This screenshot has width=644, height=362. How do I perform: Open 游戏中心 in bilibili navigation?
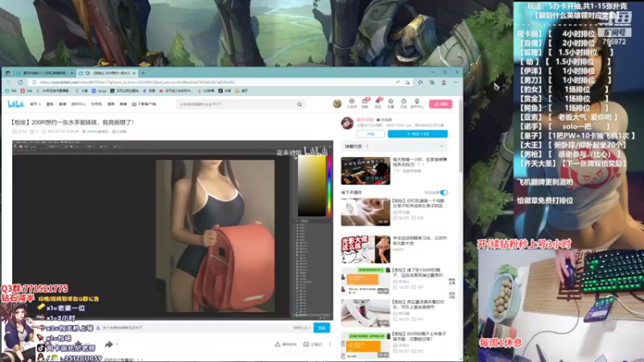coord(78,105)
